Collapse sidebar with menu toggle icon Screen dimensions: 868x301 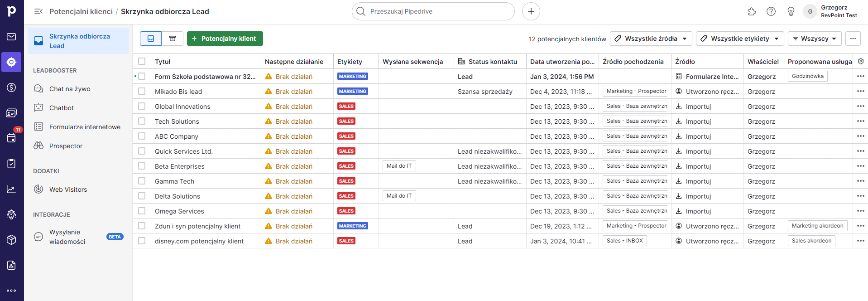coord(38,11)
